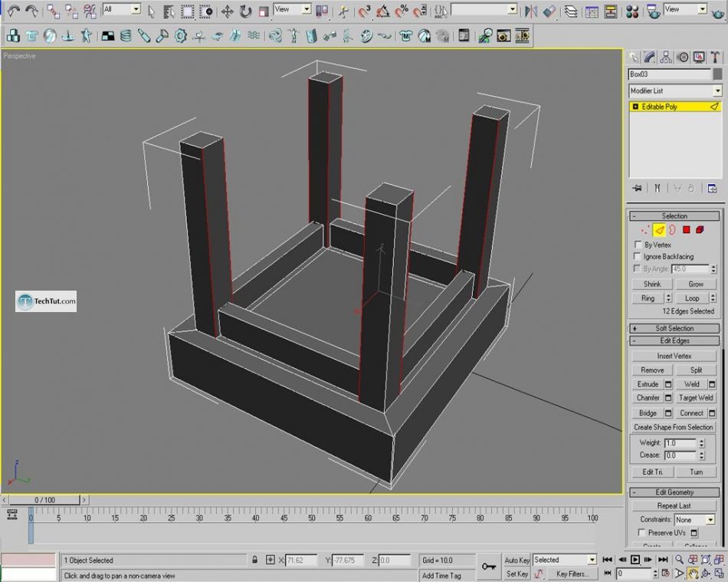728x582 pixels.
Task: Click the Redo arrow icon
Action: (x=31, y=11)
